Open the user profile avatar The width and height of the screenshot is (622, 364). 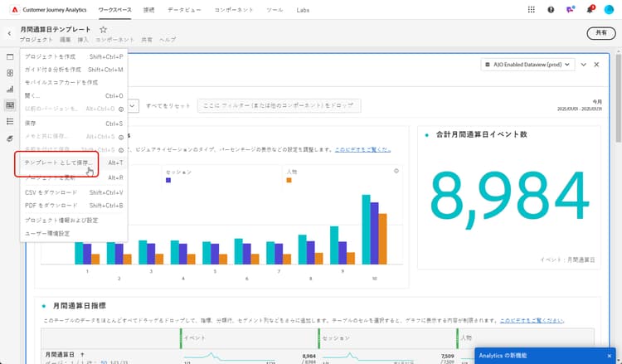tap(609, 9)
